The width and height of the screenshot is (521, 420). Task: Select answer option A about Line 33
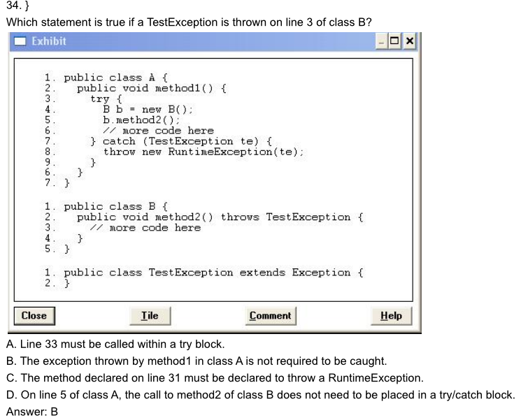115,345
